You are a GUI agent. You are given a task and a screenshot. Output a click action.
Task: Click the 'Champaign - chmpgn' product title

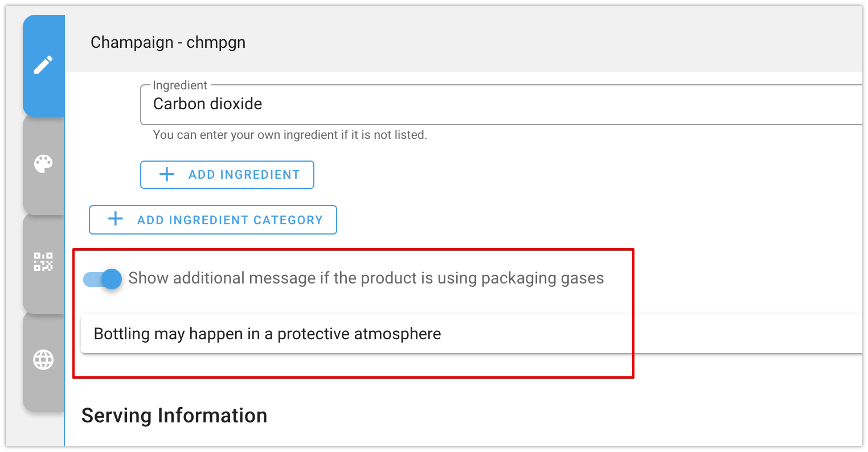168,43
